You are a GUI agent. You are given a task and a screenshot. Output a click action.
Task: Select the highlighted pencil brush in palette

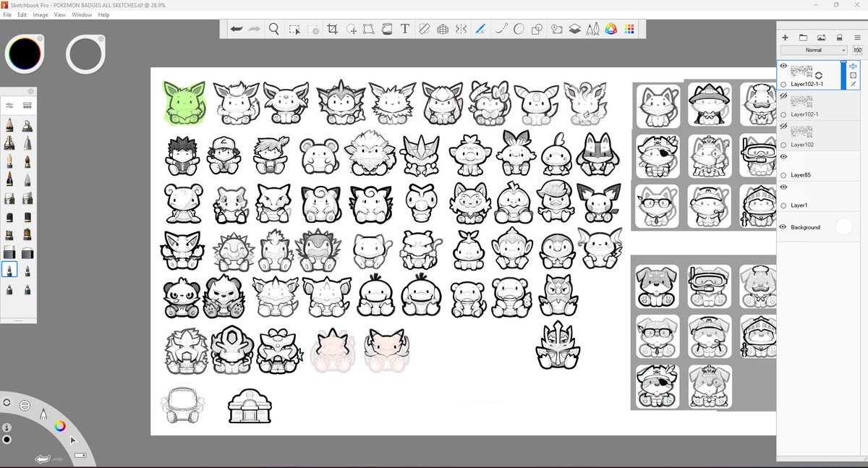tap(10, 269)
